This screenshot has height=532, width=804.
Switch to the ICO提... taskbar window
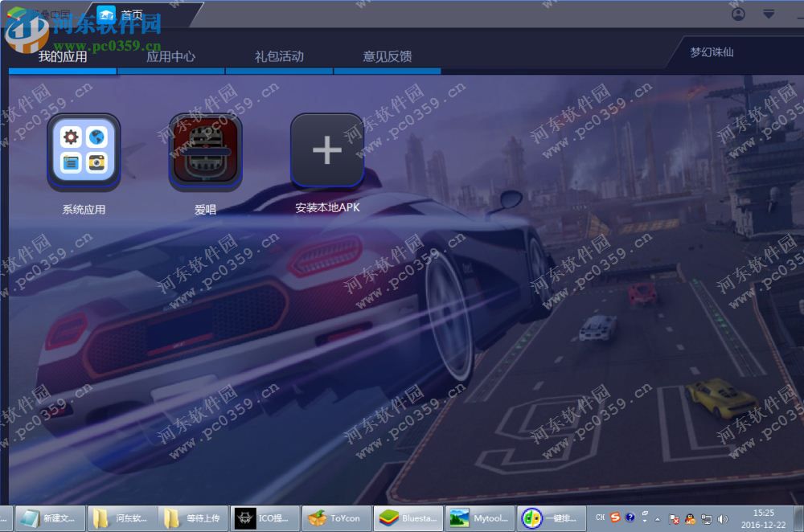pyautogui.click(x=265, y=518)
